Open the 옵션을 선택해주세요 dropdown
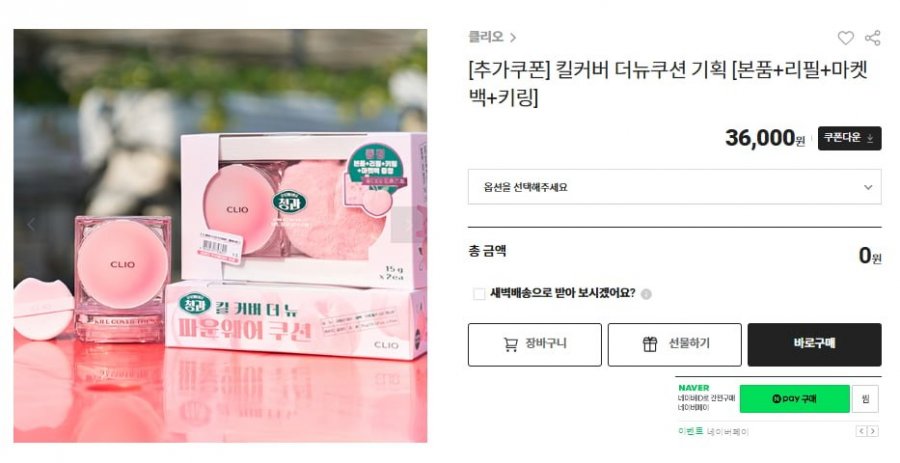 pos(674,186)
